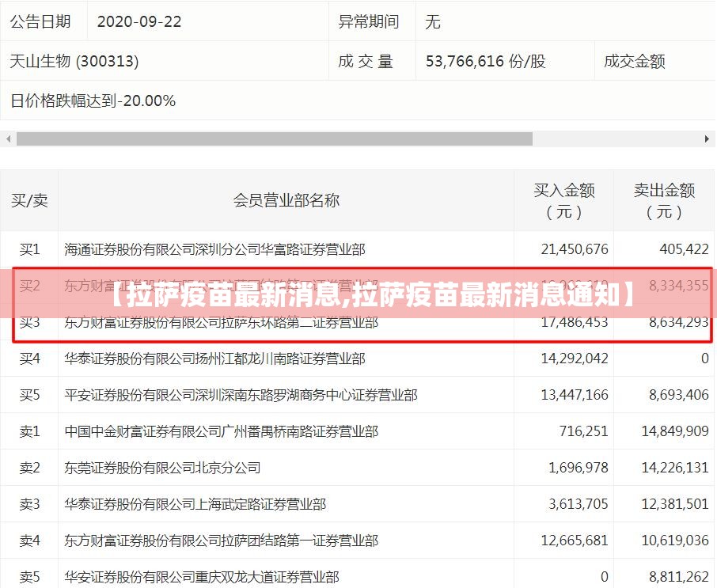Click the 成交量 label
The width and height of the screenshot is (717, 588).
click(x=366, y=61)
